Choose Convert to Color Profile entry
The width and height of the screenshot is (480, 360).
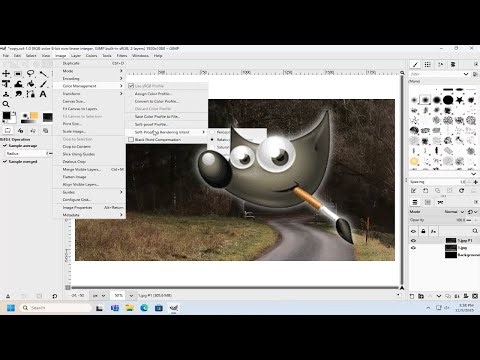(166, 101)
